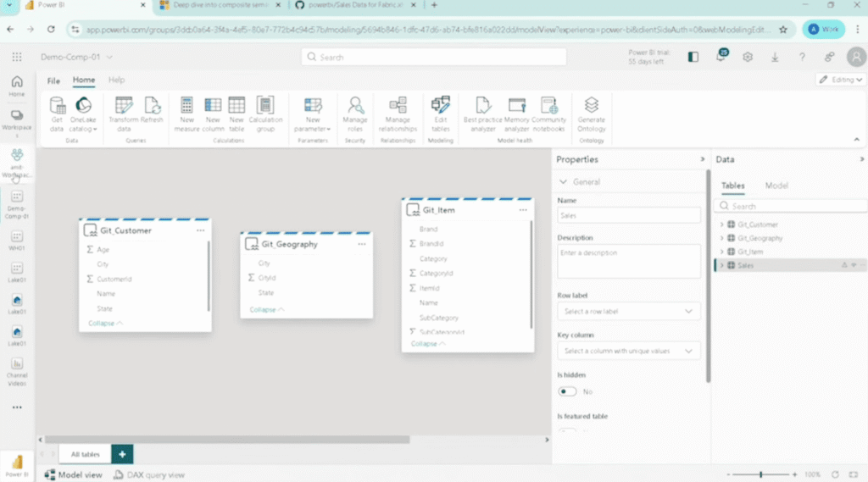Image resolution: width=868 pixels, height=482 pixels.
Task: Click the horizontal canvas scrollbar
Action: (x=227, y=440)
